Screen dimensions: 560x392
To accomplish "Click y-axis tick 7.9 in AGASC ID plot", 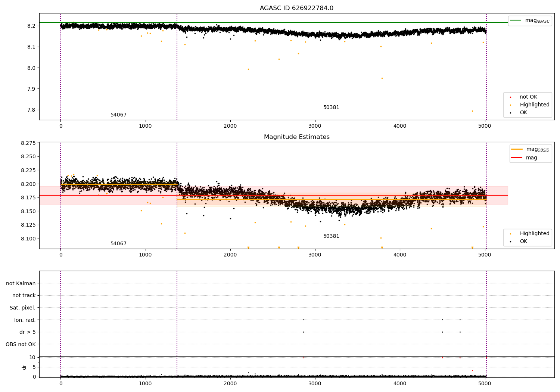I will (x=31, y=89).
